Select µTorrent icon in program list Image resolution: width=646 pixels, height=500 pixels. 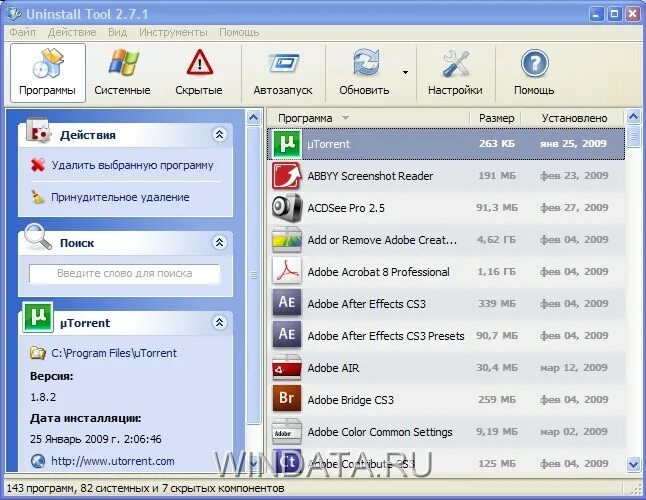(x=287, y=144)
